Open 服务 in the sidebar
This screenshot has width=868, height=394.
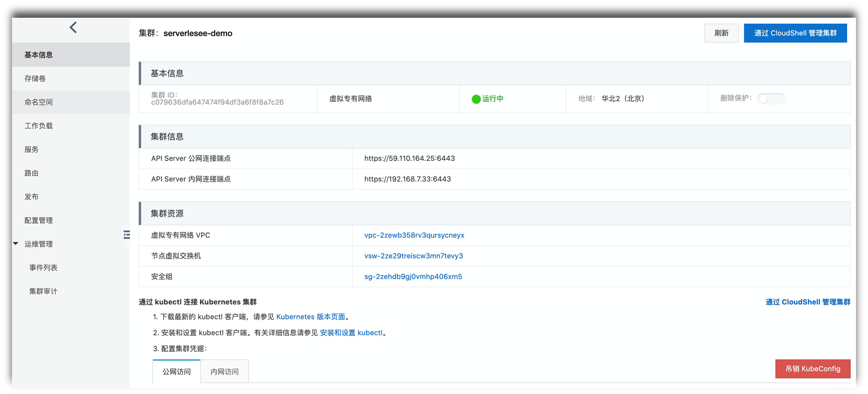tap(71, 150)
